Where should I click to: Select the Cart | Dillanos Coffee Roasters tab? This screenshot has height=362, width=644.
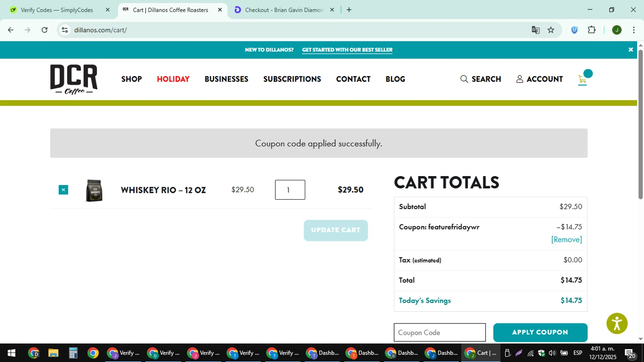[x=170, y=10]
